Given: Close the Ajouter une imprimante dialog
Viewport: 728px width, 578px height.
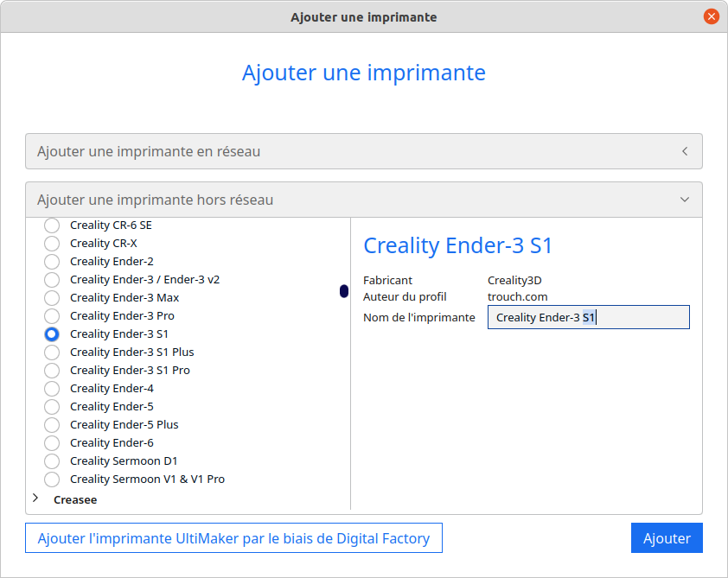Looking at the screenshot, I should (x=711, y=16).
